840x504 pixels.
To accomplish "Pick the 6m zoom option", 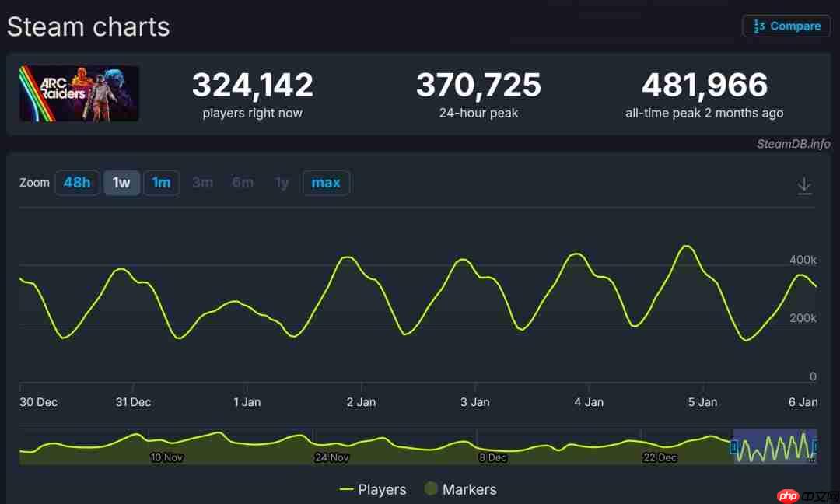I will (x=243, y=183).
